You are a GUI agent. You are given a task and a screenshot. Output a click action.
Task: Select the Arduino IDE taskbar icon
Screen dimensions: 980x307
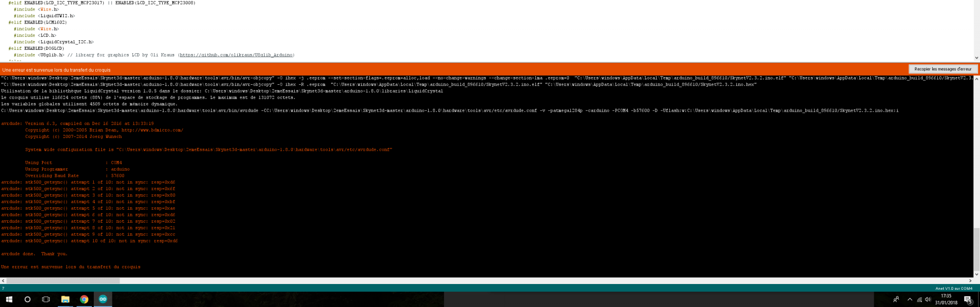click(x=103, y=299)
